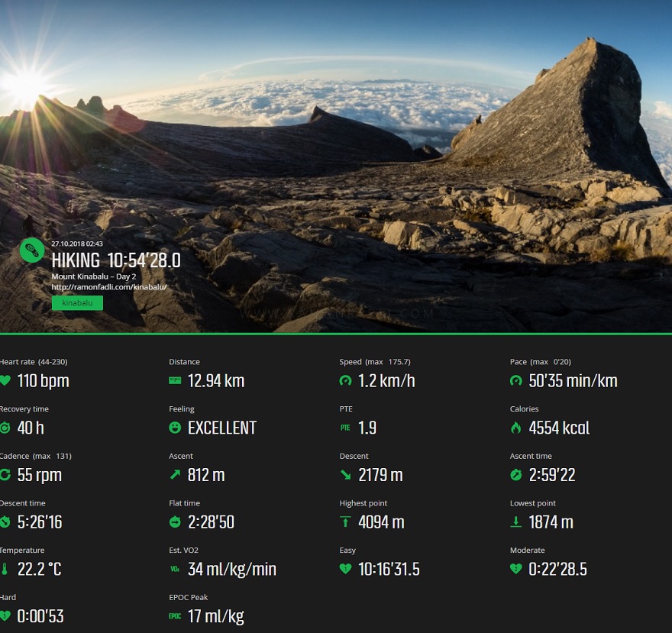Click the green hiking boot activity icon

pos(32,250)
